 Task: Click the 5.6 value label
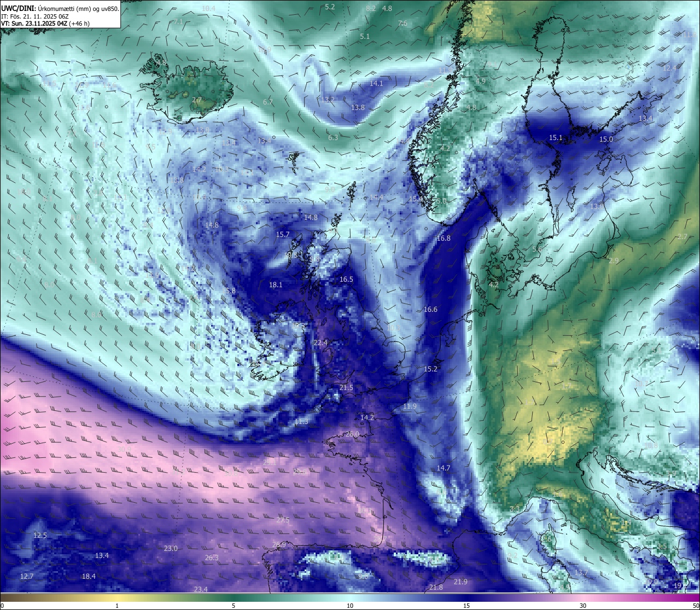[537, 249]
